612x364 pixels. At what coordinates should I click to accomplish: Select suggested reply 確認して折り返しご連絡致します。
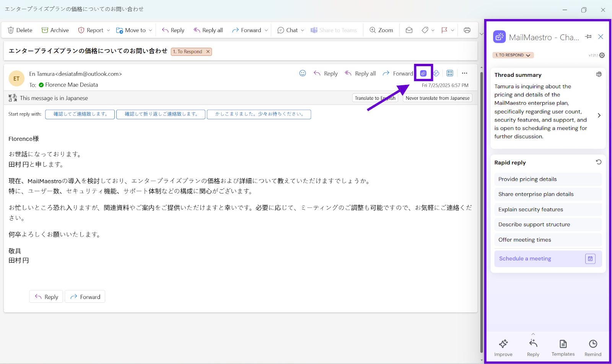[x=161, y=114]
